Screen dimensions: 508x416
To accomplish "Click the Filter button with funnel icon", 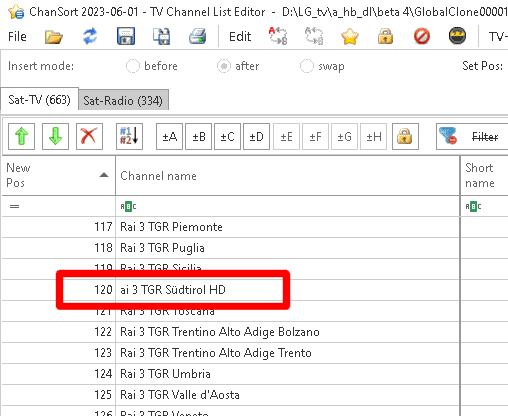I will (x=472, y=137).
